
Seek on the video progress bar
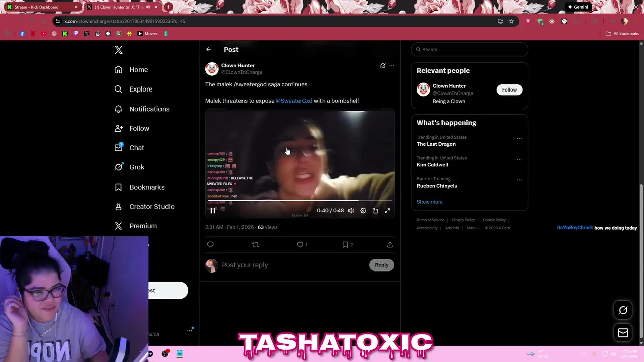click(x=300, y=201)
